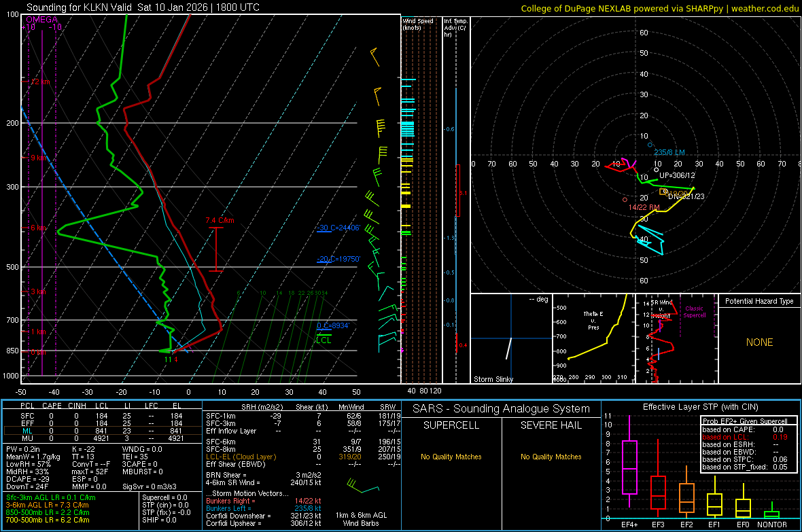Click the 'PCL' column header
The width and height of the screenshot is (802, 532).
27,406
